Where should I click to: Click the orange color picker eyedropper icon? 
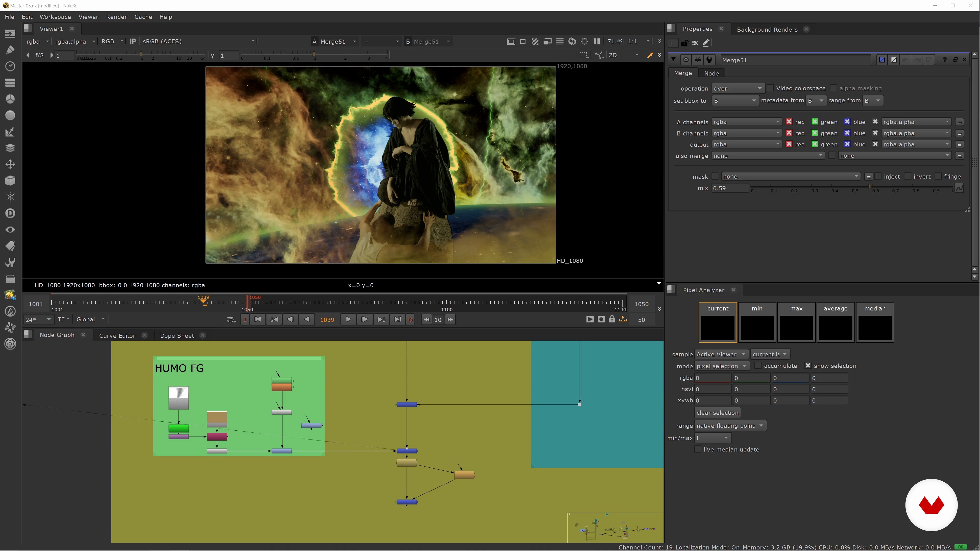(x=650, y=55)
